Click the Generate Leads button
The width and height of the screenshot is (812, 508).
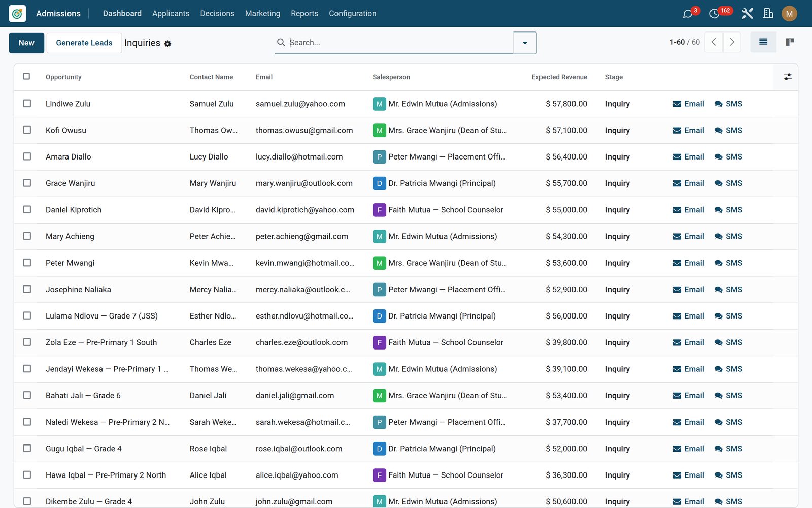pos(84,43)
